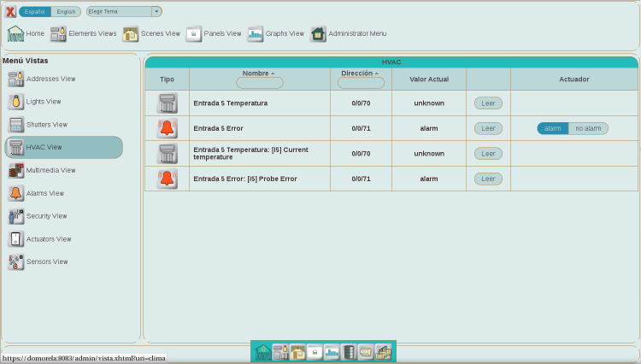Click the Shutters View blind icon
Image resolution: width=641 pixels, height=364 pixels.
(x=16, y=125)
